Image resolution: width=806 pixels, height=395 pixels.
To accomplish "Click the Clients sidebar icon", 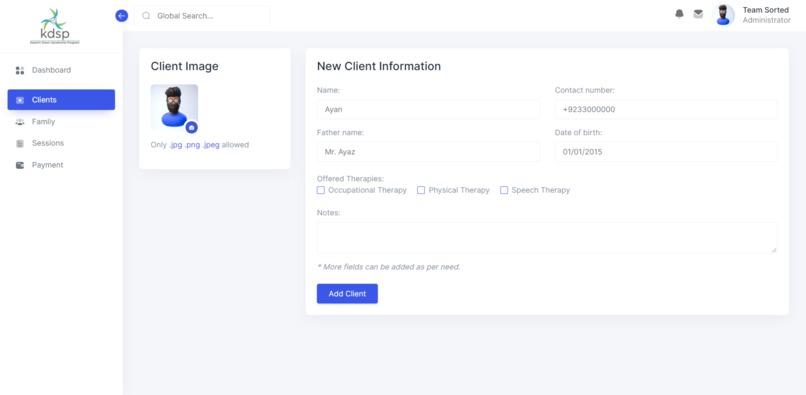I will (20, 100).
